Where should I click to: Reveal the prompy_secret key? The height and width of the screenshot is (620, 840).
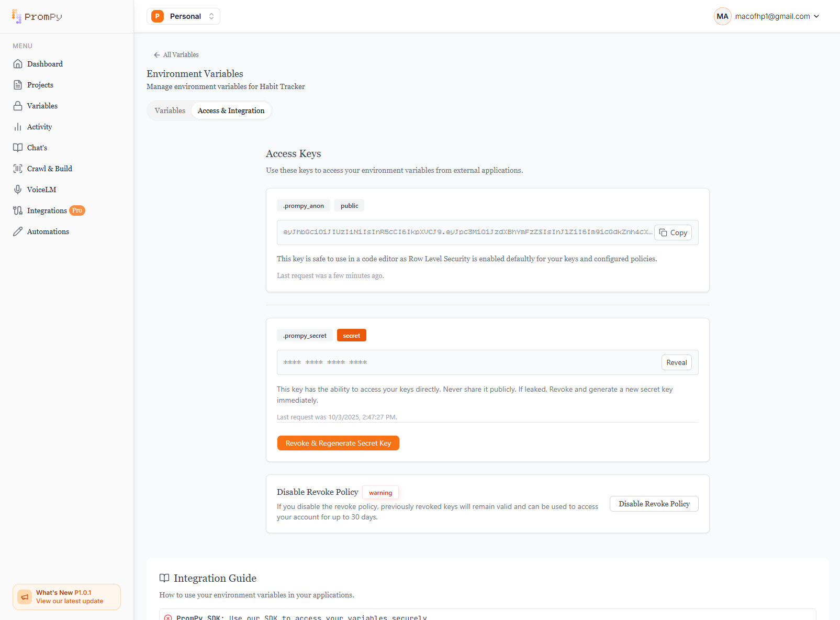676,362
